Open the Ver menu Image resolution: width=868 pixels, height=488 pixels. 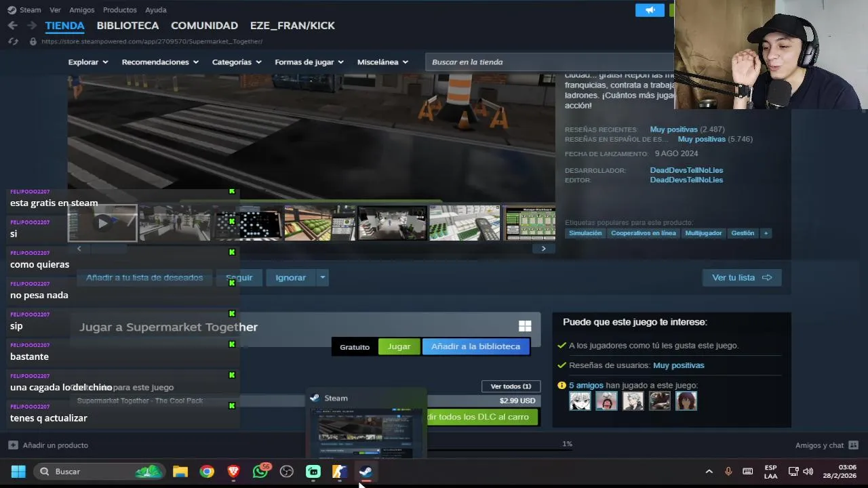point(55,10)
